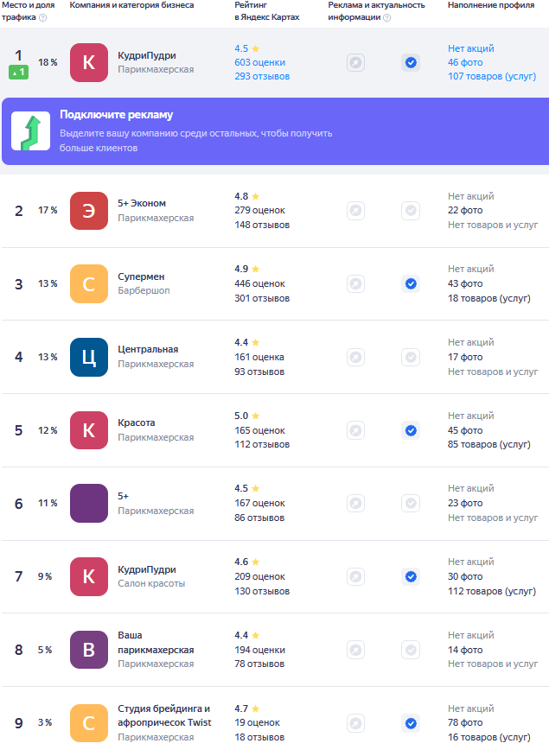Click the plain purple logo of the 5+ salon
Screen dimensions: 549x756
[89, 503]
